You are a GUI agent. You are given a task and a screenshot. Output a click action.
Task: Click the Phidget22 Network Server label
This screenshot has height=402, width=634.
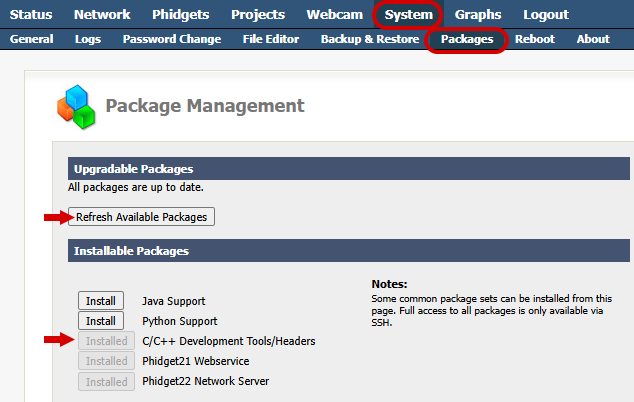(205, 381)
